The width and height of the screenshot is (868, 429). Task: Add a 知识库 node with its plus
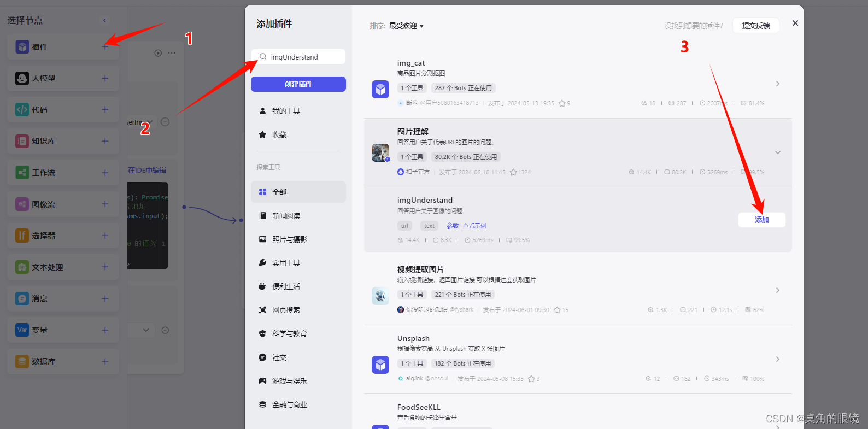click(x=105, y=141)
